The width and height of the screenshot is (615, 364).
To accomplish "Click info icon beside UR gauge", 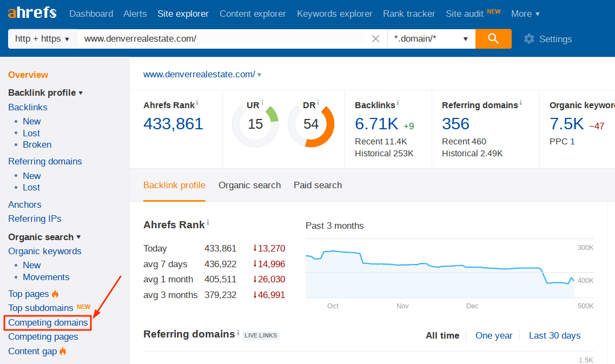I will [262, 103].
